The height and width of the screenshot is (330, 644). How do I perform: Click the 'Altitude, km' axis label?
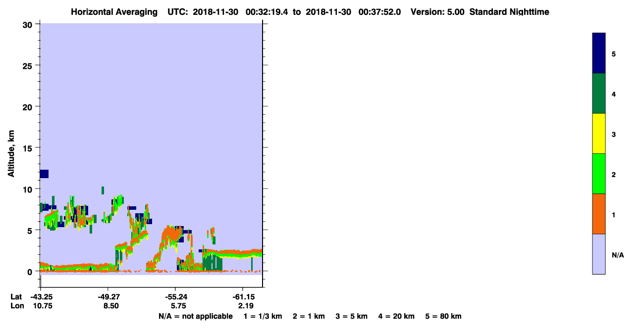11,152
